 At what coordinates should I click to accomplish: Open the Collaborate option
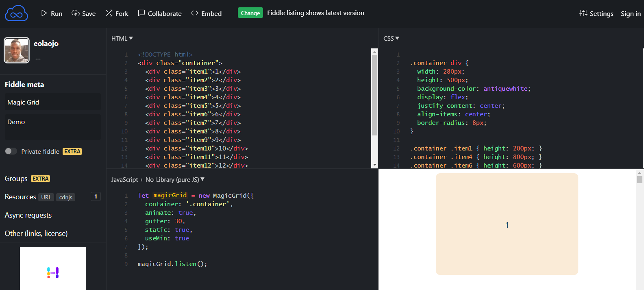click(x=160, y=13)
